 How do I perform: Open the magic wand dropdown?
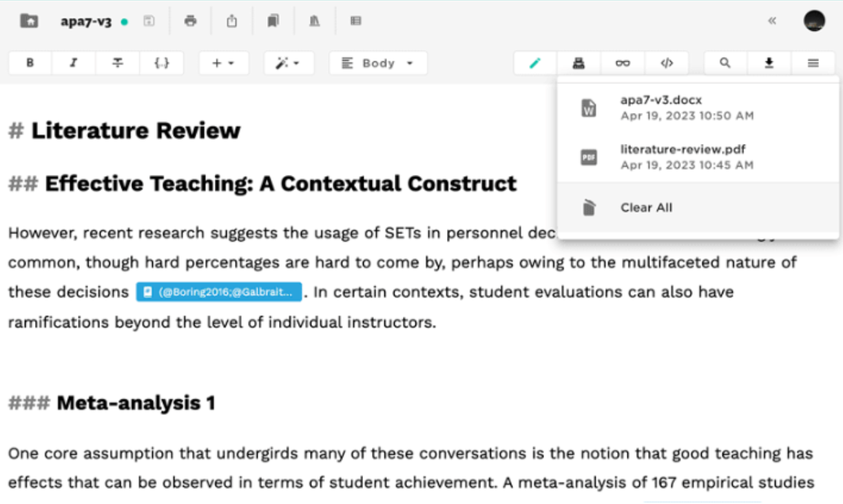click(x=288, y=63)
